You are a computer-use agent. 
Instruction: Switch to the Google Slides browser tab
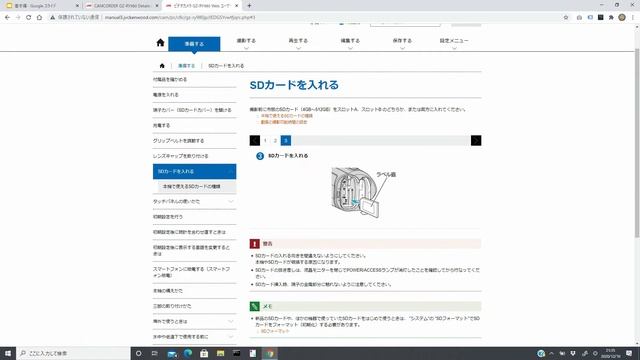[41, 6]
